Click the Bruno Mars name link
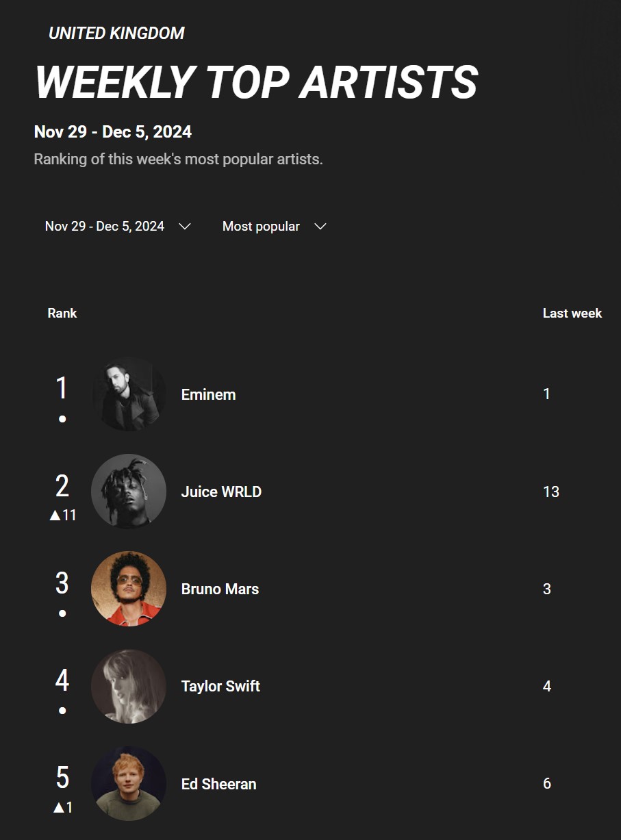 tap(220, 589)
